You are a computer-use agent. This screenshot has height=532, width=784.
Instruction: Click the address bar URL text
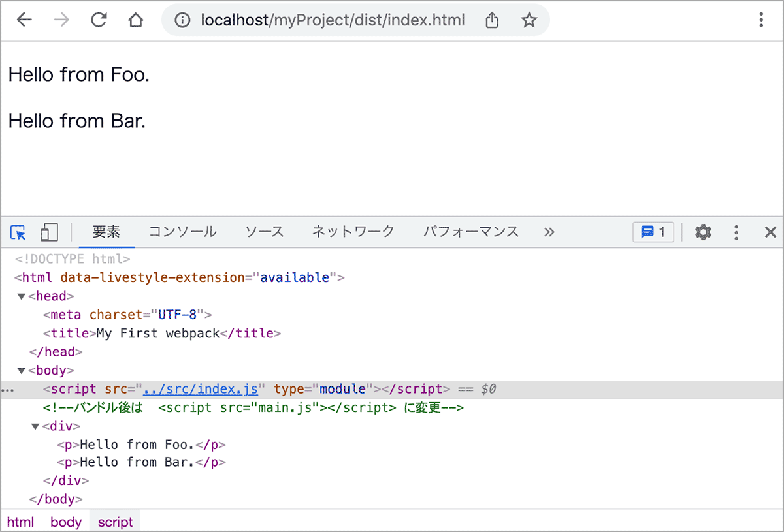(x=333, y=20)
